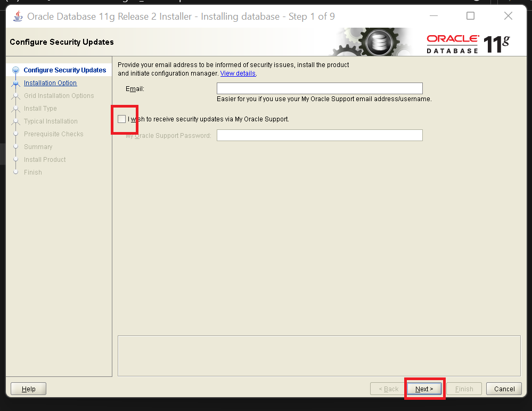Enable receive security updates checkbox

coord(121,119)
